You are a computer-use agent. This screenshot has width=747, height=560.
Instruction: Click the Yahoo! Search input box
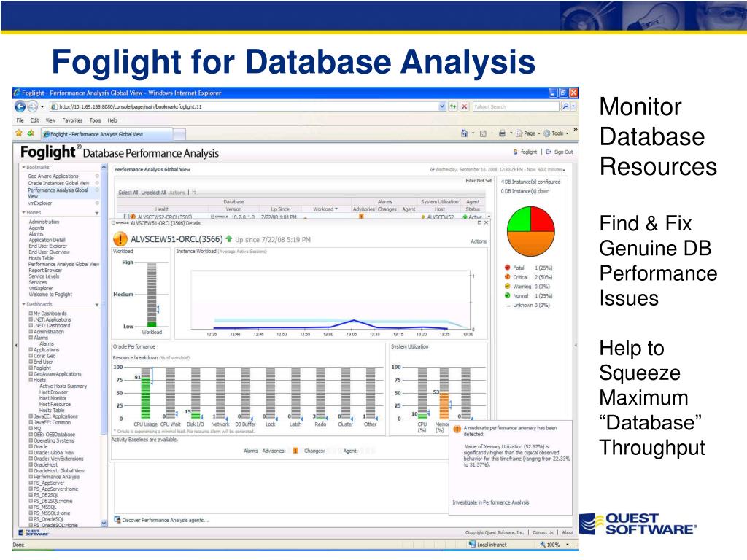point(516,106)
